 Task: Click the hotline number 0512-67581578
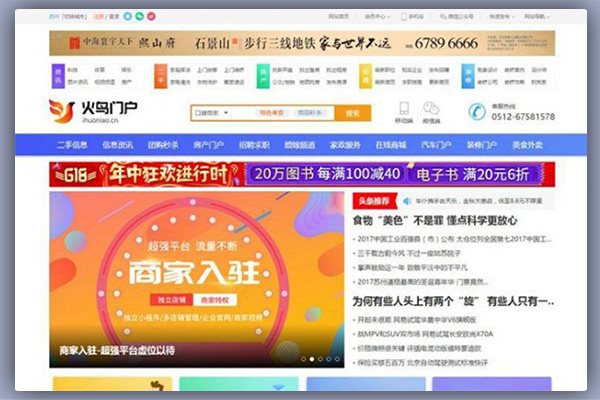point(523,117)
